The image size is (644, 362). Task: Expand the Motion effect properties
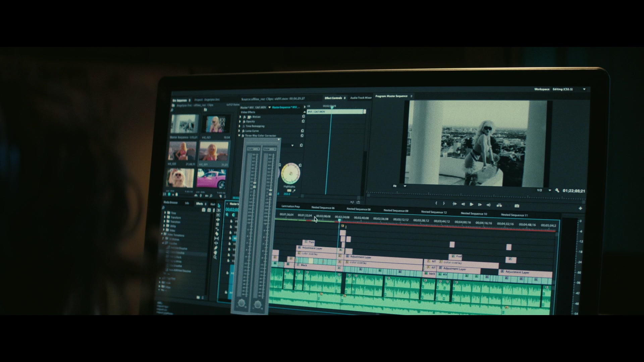(240, 117)
